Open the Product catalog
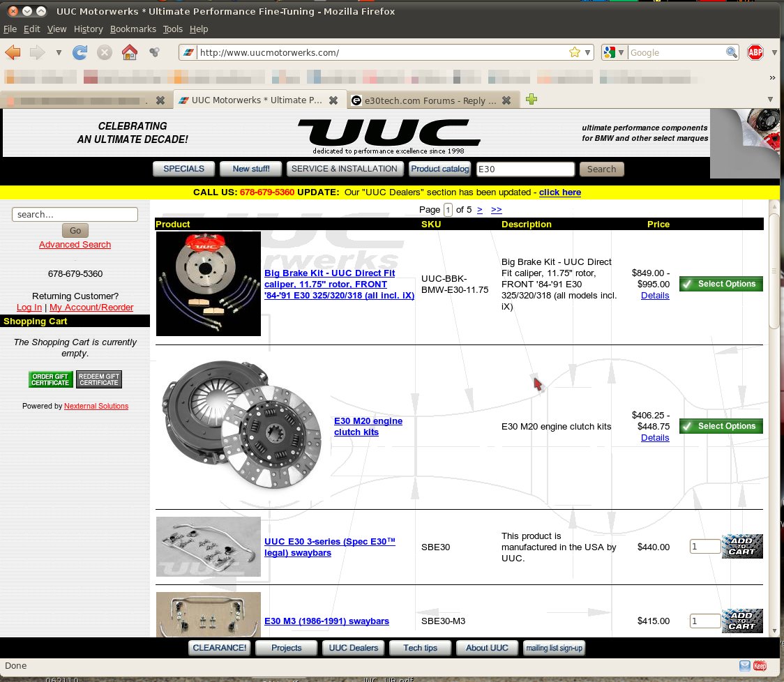 click(440, 169)
